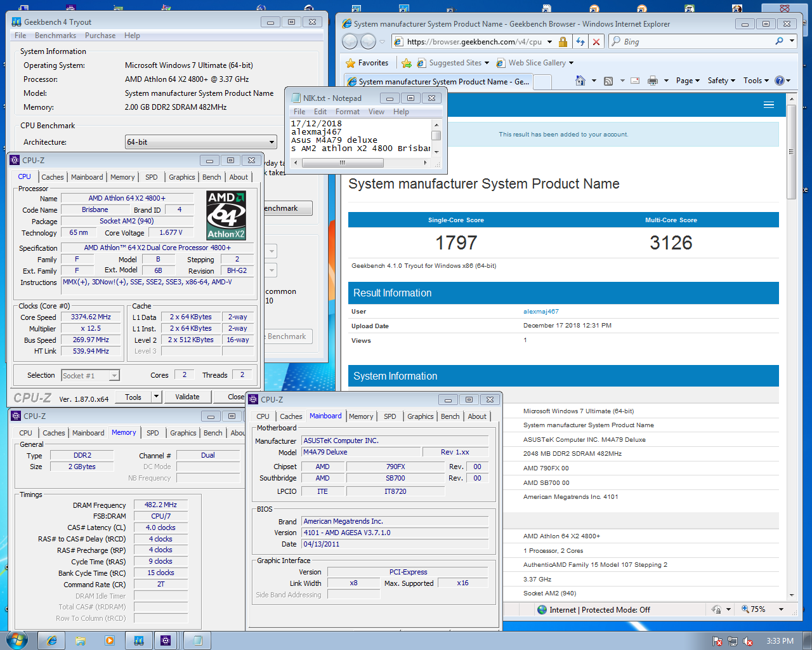
Task: Refresh the Geekbench Browser page
Action: click(580, 42)
